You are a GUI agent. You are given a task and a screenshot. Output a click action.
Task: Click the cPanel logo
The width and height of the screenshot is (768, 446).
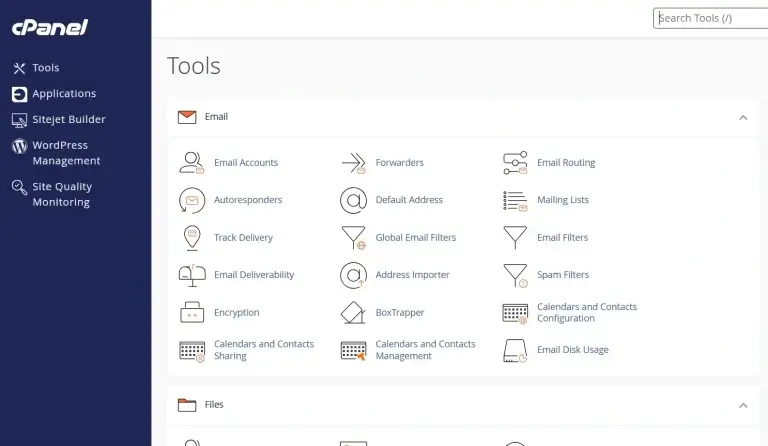49,27
